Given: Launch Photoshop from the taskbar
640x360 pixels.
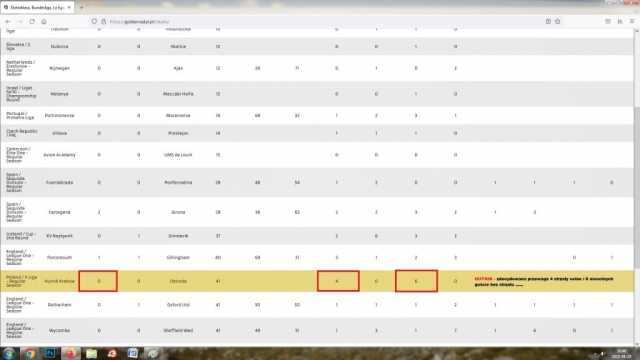Looking at the screenshot, I should (50, 353).
